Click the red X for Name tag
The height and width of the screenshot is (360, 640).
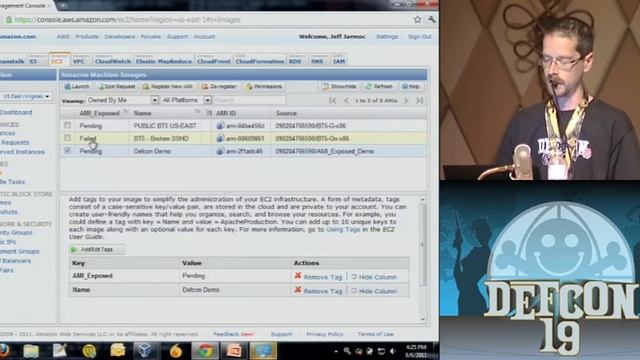click(x=298, y=290)
